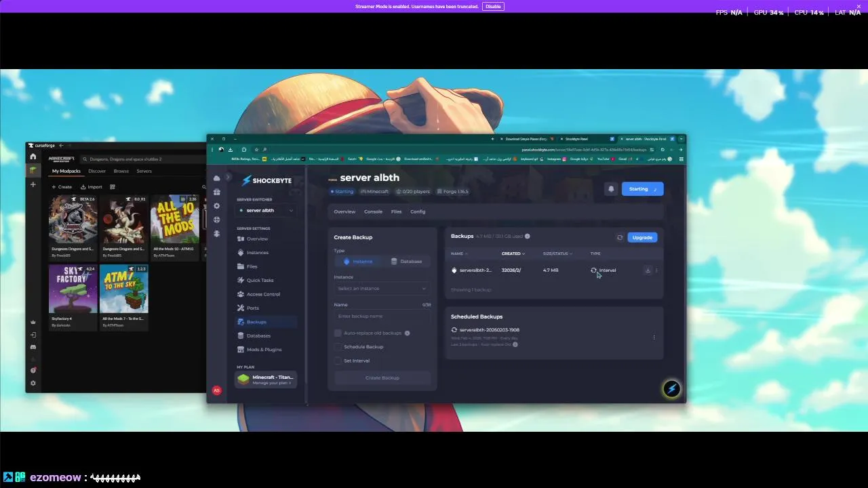Switch to Discover tab in CurseForge

pyautogui.click(x=97, y=171)
